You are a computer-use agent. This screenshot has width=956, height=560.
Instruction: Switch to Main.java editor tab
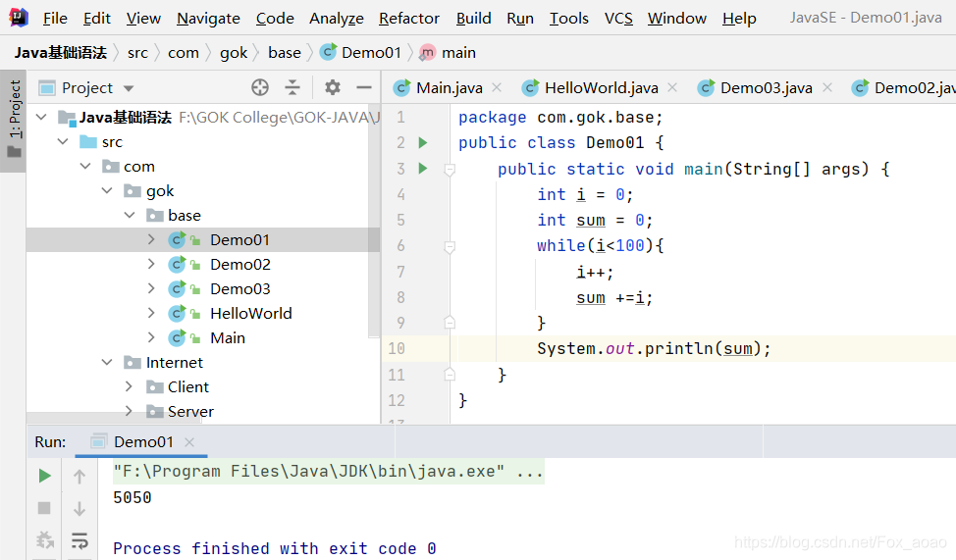(450, 87)
